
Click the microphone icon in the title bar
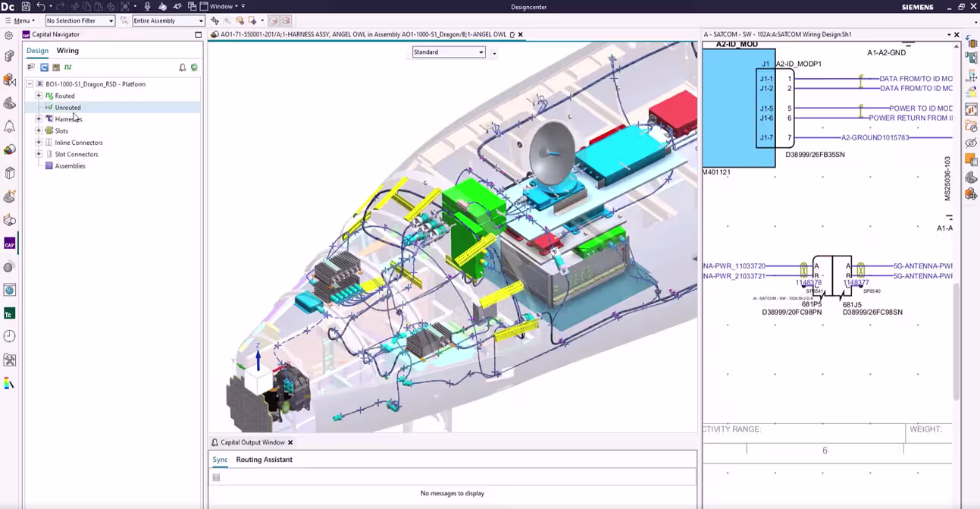(x=147, y=6)
